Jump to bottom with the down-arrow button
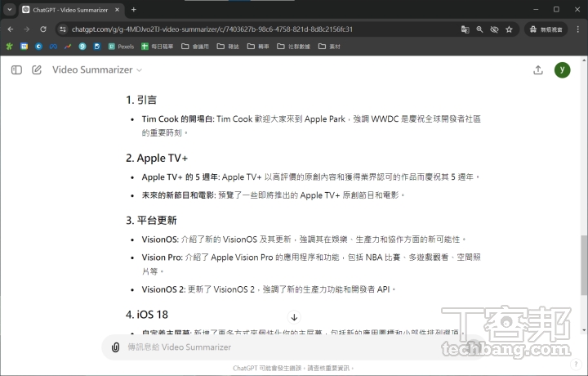This screenshot has width=588, height=376. click(294, 317)
